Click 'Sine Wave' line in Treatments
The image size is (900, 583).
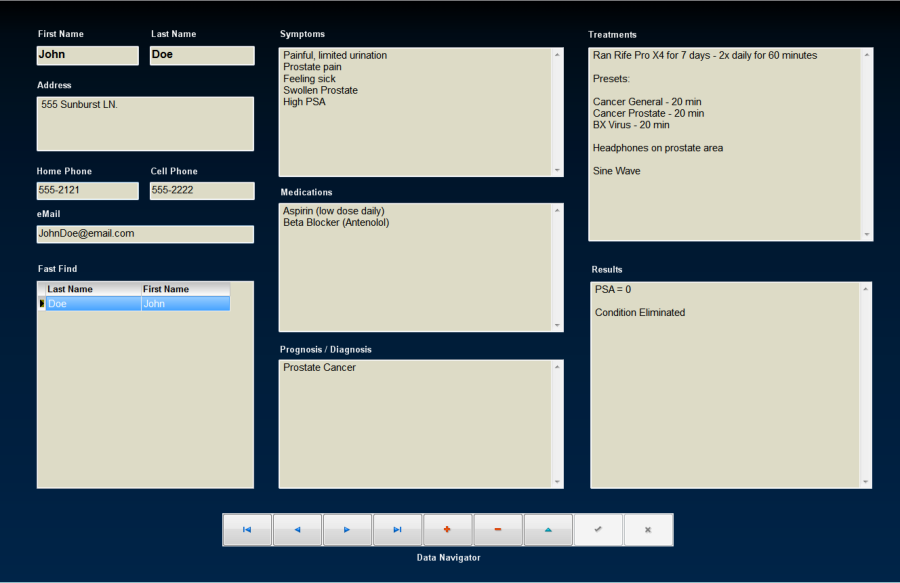(x=616, y=170)
